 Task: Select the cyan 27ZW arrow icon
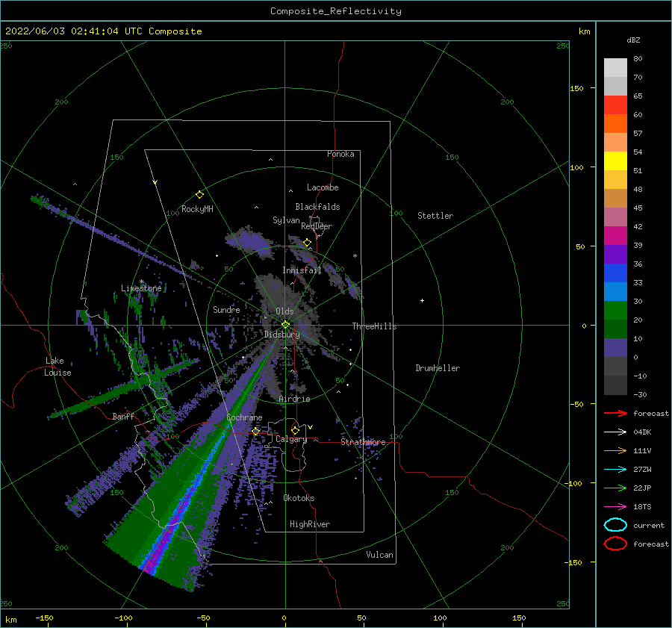click(615, 470)
